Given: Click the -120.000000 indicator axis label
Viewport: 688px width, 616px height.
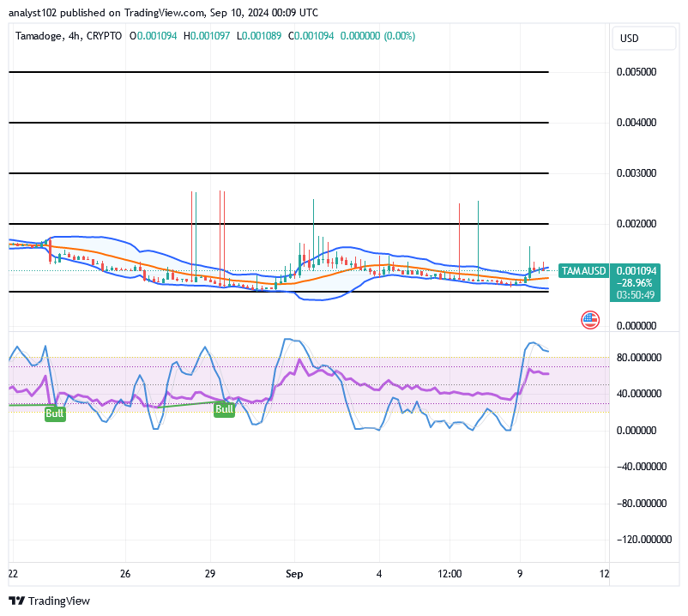Looking at the screenshot, I should pyautogui.click(x=644, y=540).
